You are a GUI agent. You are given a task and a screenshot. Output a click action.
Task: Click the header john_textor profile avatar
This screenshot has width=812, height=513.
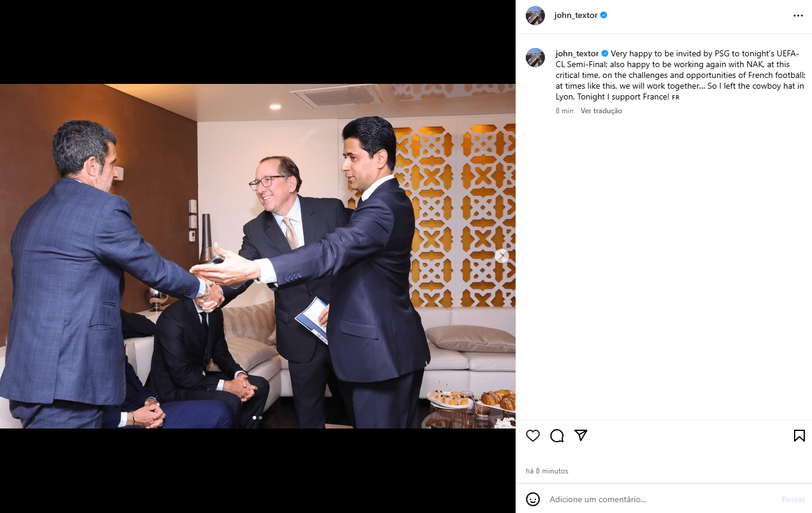coord(535,16)
